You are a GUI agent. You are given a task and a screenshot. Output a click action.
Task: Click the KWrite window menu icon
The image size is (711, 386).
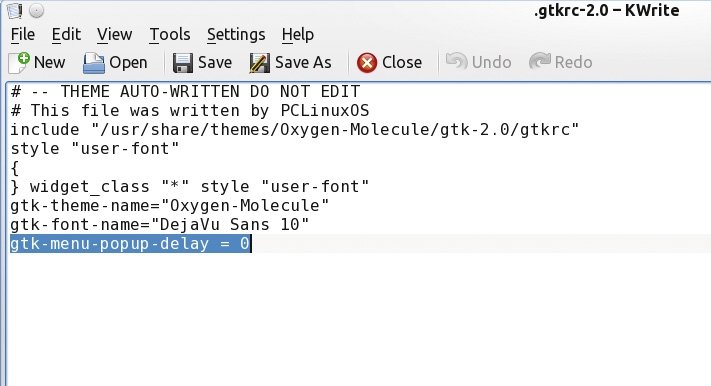[x=15, y=10]
